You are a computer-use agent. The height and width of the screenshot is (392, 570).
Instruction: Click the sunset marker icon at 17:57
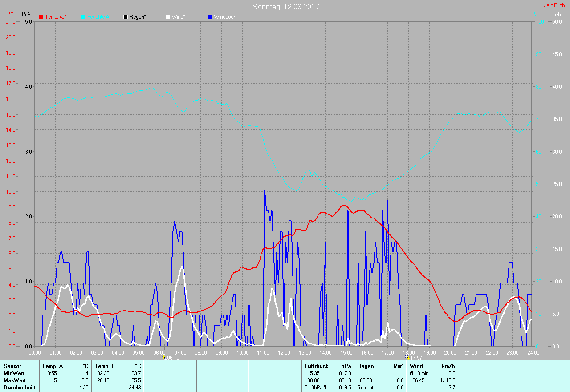click(x=407, y=357)
